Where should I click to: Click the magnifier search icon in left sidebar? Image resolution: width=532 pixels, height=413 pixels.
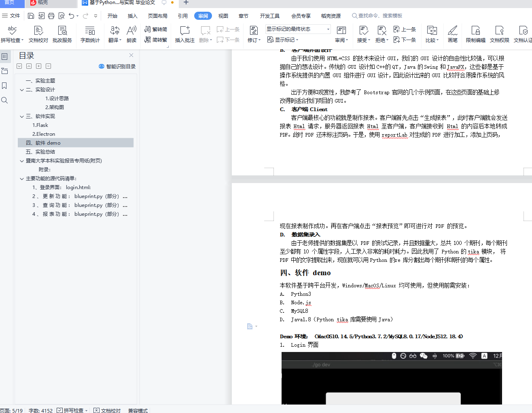pos(4,100)
